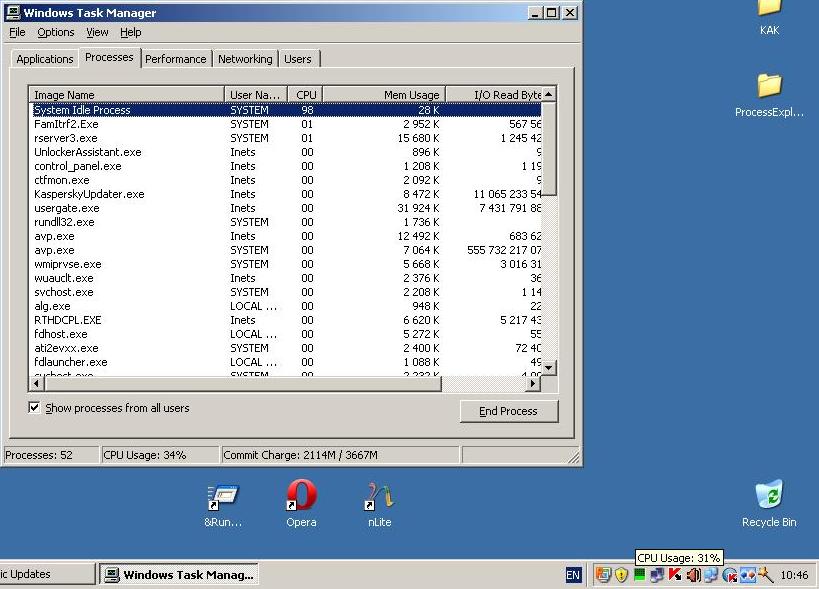819x589 pixels.
Task: Select the FamItrf2.Exe process
Action: click(x=285, y=124)
